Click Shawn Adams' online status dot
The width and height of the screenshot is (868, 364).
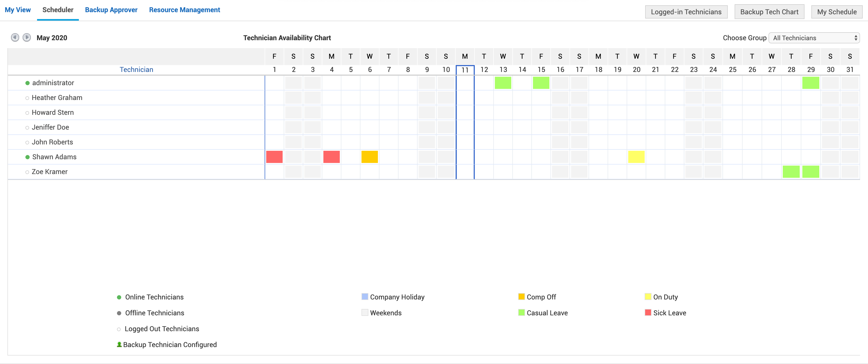point(28,157)
